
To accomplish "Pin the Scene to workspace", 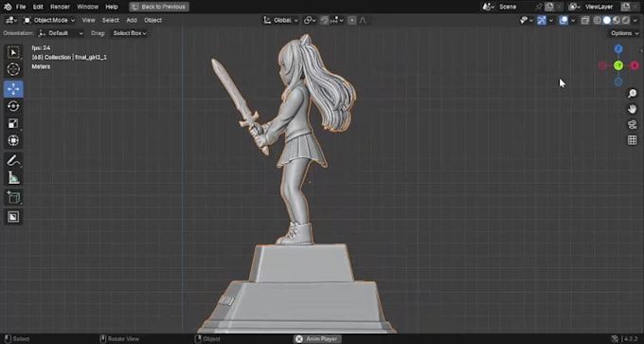I will [x=539, y=7].
